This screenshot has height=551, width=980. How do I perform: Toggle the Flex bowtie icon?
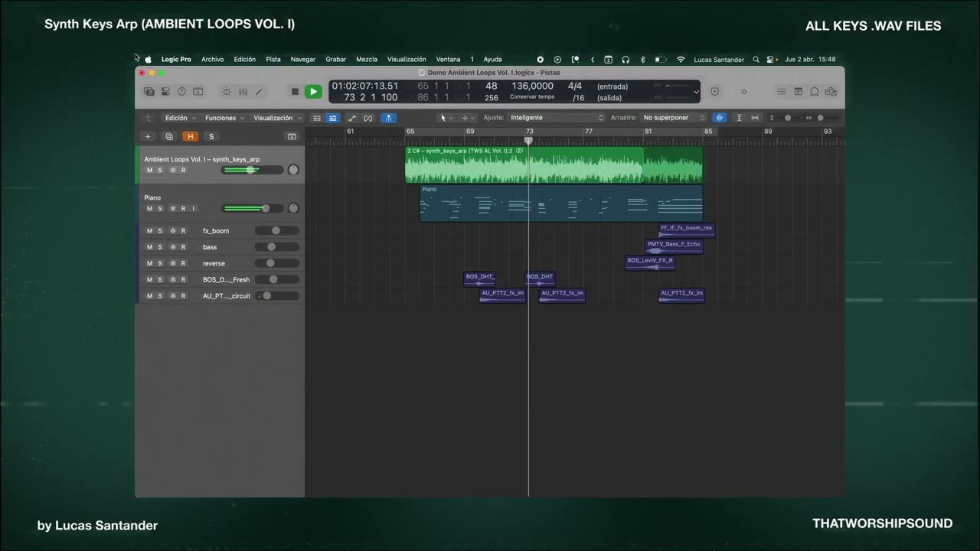[x=368, y=118]
